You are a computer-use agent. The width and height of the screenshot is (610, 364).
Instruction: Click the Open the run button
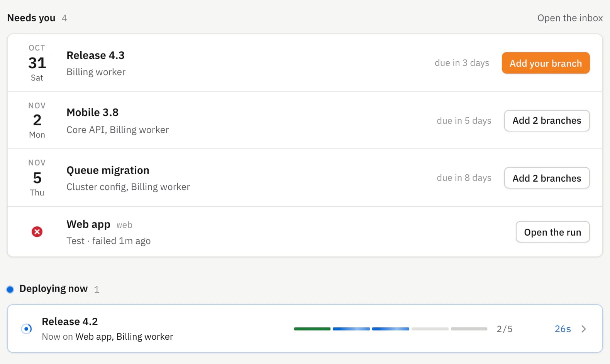552,232
